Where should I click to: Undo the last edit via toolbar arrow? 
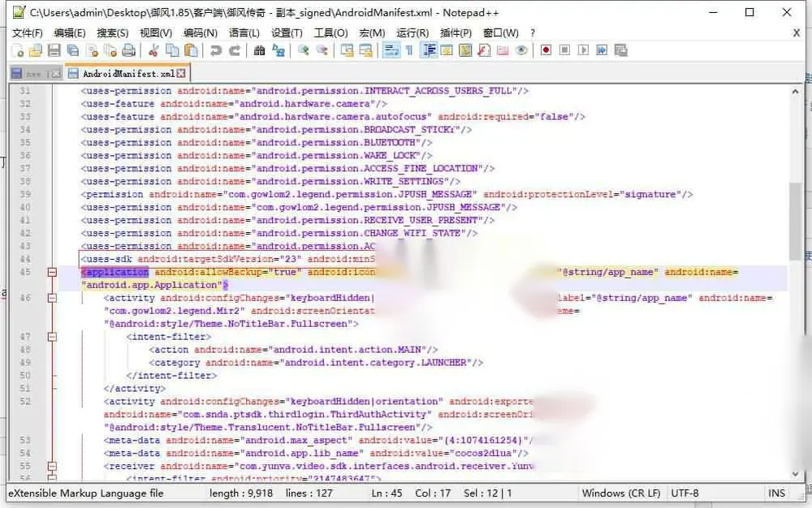pos(216,50)
